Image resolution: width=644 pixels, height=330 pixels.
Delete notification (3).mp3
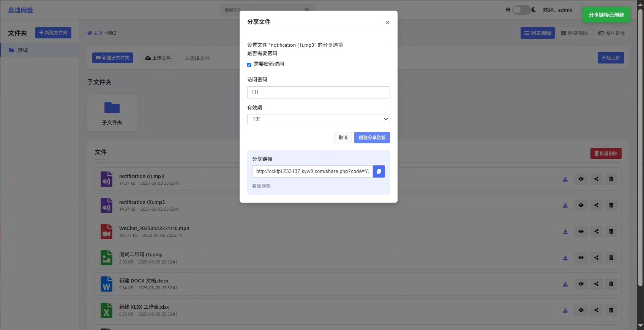(611, 205)
